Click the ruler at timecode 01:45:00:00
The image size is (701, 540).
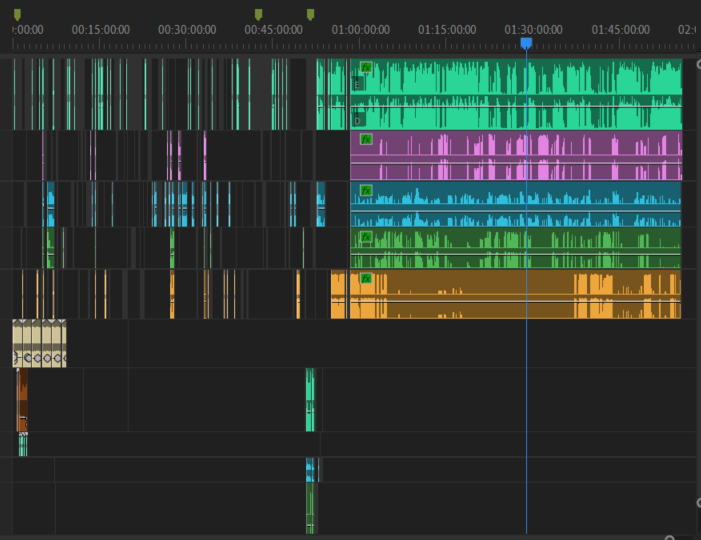[621, 30]
